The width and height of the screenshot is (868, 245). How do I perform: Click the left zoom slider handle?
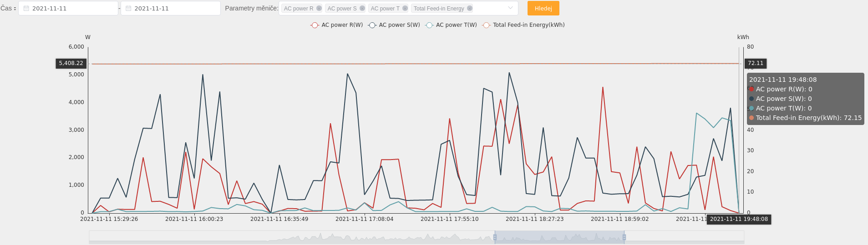tap(495, 237)
